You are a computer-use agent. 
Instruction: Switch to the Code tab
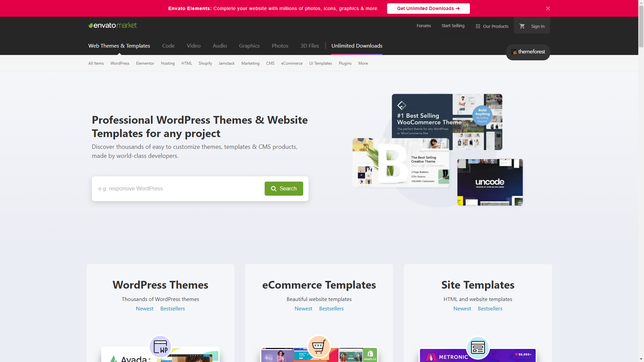pyautogui.click(x=168, y=46)
